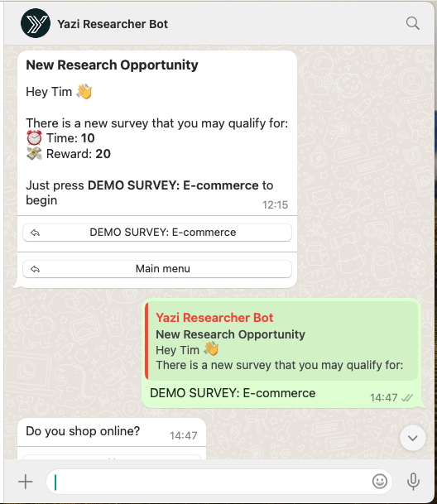Start a voice message with the microphone
The height and width of the screenshot is (504, 437).
tap(413, 482)
